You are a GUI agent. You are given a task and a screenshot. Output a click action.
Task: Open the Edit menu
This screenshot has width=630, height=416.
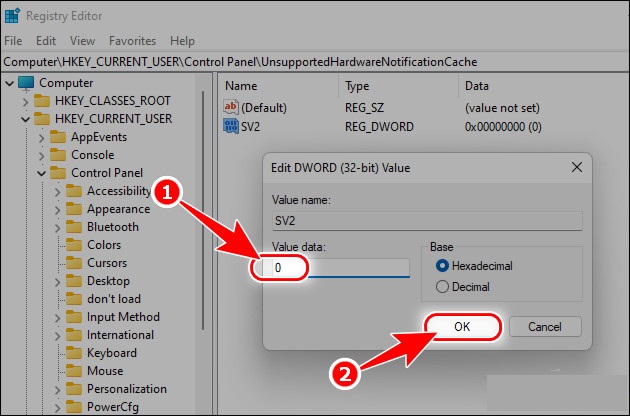pos(46,41)
